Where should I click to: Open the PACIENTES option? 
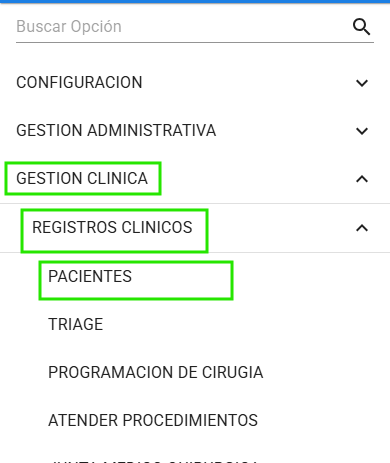(90, 276)
